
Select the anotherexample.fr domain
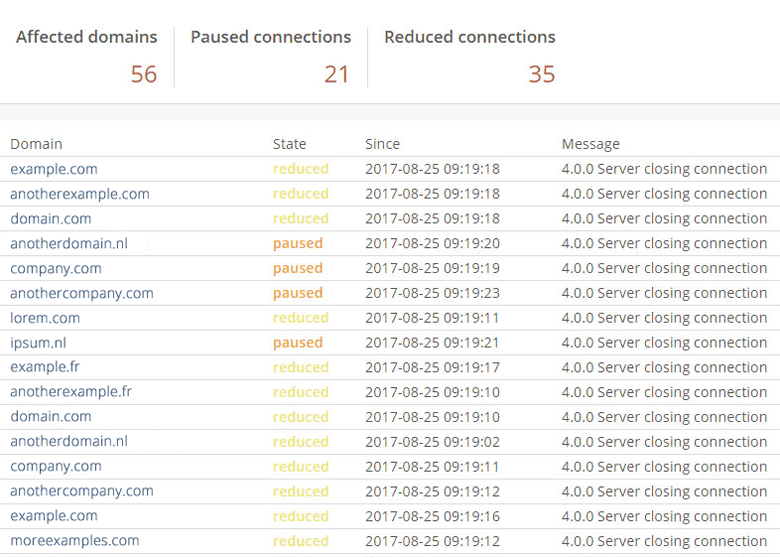[71, 392]
